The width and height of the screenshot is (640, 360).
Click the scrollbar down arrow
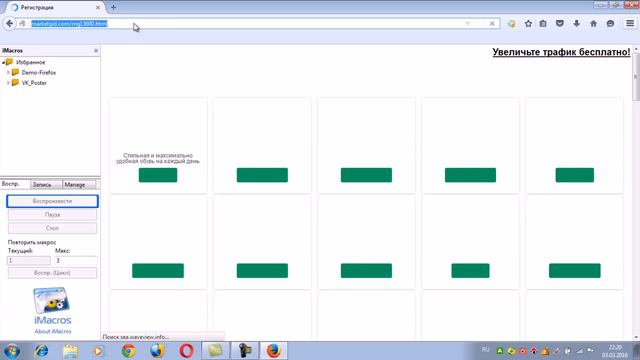(x=636, y=337)
